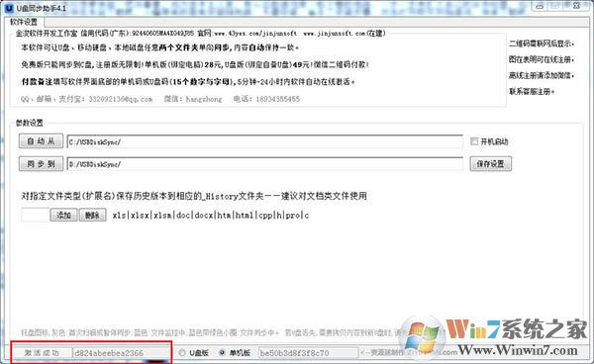This screenshot has width=594, height=364.
Task: Click the 同步到 destination folder button
Action: coord(41,164)
